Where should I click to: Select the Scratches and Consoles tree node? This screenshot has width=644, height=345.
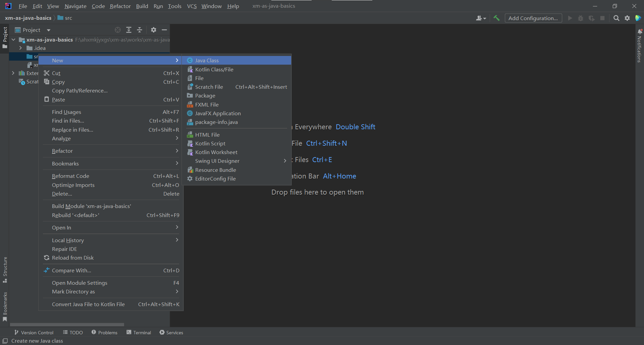(x=29, y=82)
